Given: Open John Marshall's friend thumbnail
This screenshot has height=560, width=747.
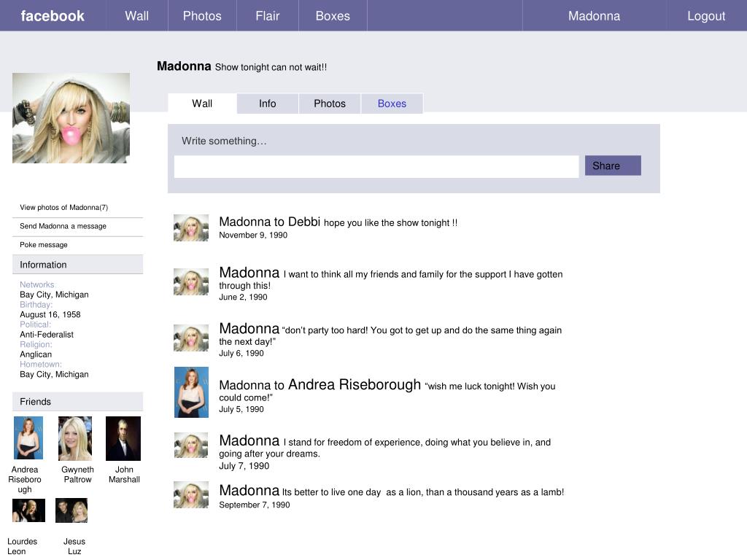Looking at the screenshot, I should coord(123,438).
